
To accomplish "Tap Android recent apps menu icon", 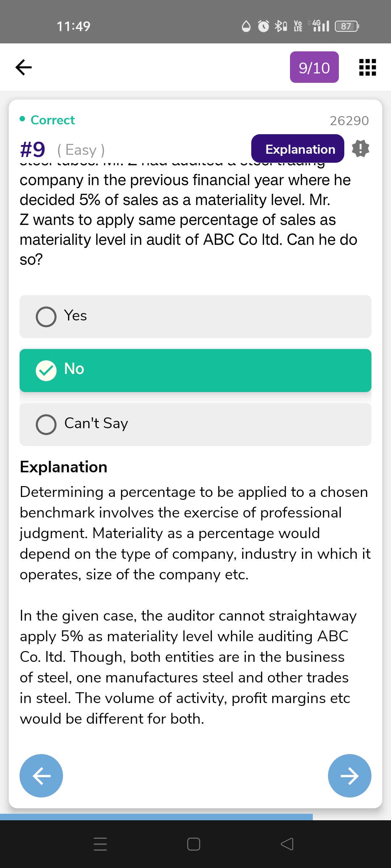I will coord(100,844).
